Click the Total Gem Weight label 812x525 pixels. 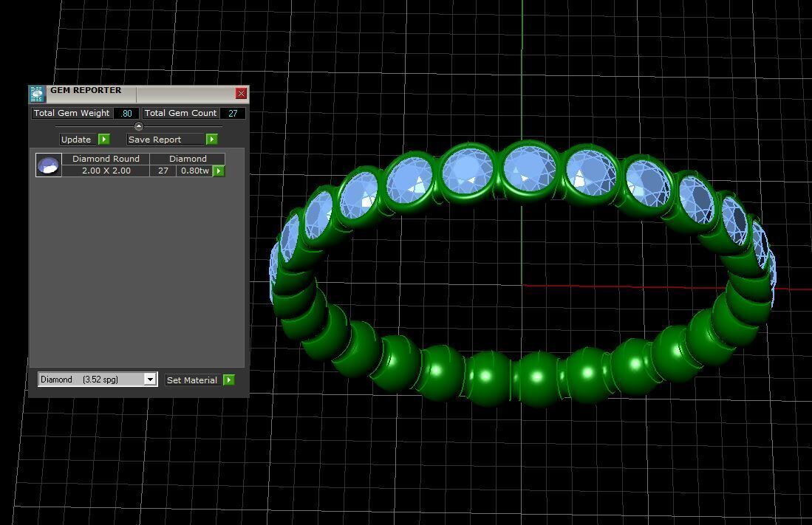tap(72, 114)
